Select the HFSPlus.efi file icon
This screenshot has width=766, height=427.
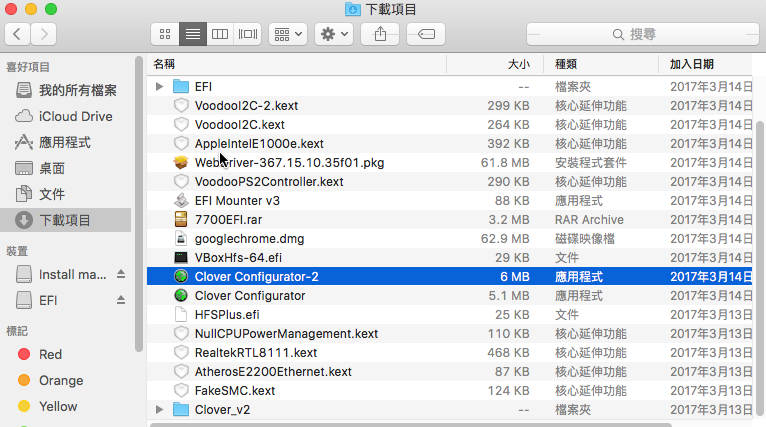pyautogui.click(x=181, y=315)
